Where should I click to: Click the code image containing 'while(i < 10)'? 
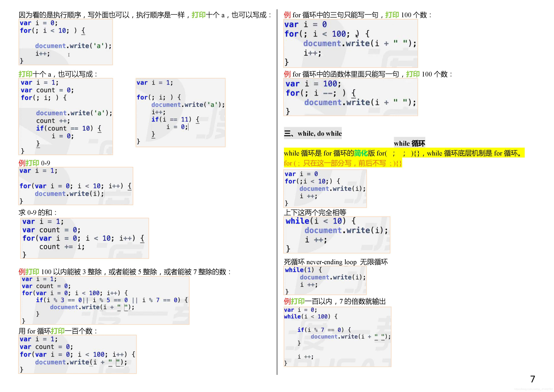click(337, 235)
